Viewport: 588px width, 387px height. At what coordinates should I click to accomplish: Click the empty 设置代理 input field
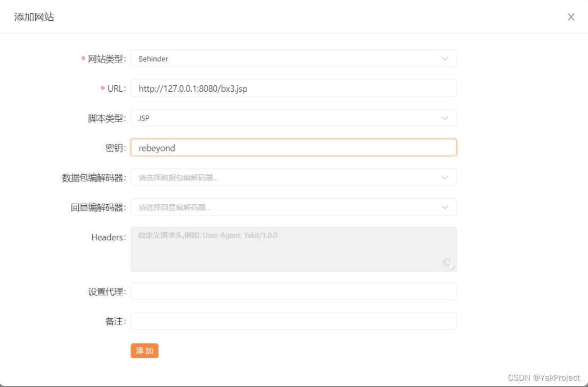click(x=293, y=291)
